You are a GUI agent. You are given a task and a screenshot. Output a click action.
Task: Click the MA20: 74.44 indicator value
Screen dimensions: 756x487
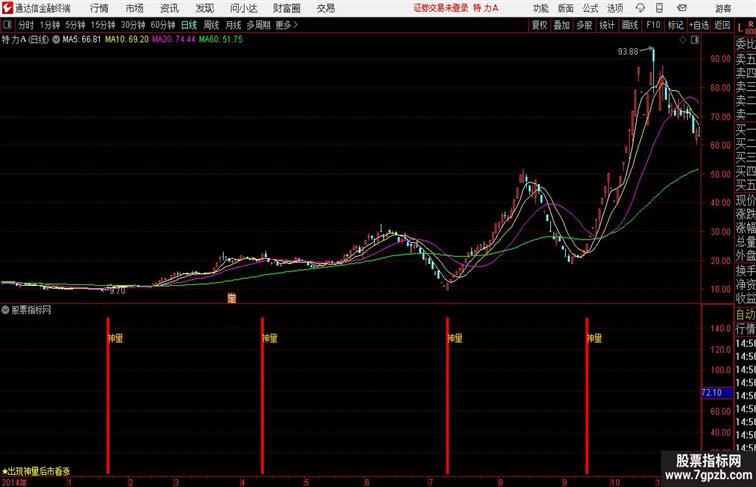click(x=174, y=40)
